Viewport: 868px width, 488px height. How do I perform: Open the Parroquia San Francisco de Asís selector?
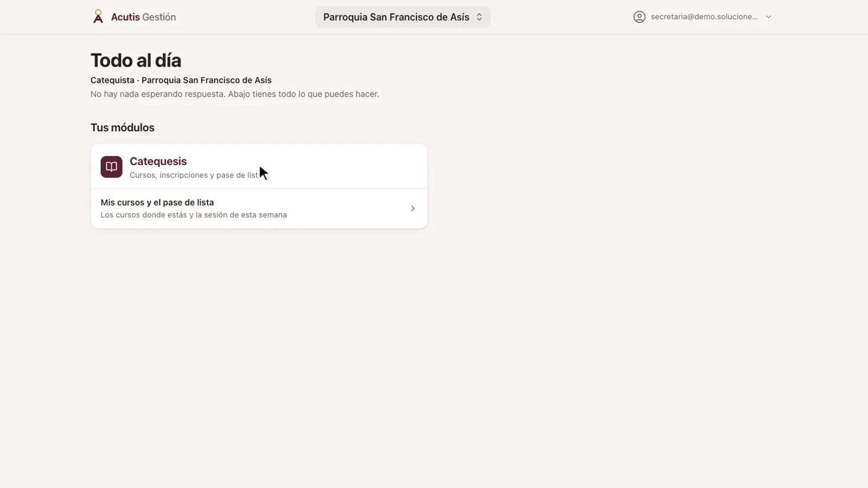pos(403,17)
